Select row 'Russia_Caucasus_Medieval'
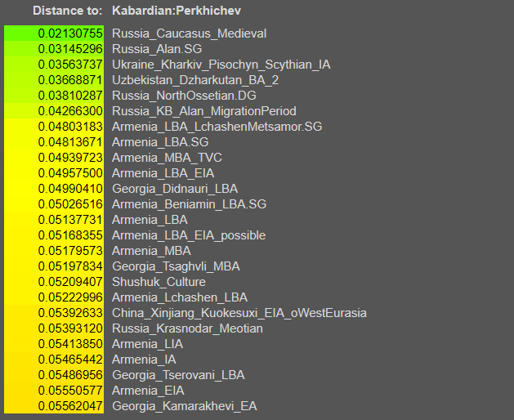Image resolution: width=514 pixels, height=420 pixels. click(x=189, y=34)
